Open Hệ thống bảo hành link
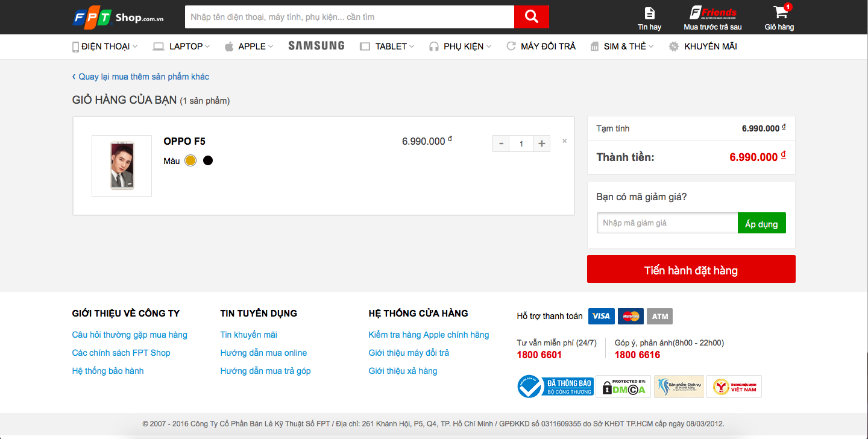 tap(108, 371)
